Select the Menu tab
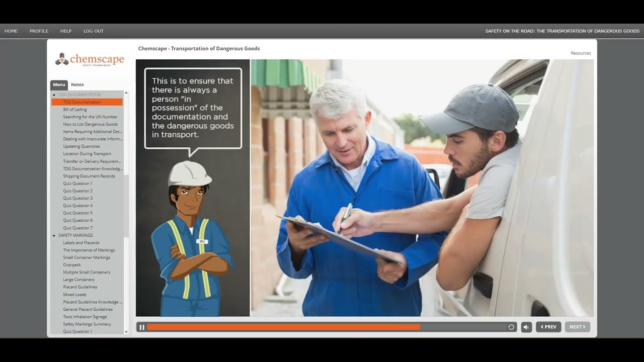Screen dimensions: 644x362 59,85
